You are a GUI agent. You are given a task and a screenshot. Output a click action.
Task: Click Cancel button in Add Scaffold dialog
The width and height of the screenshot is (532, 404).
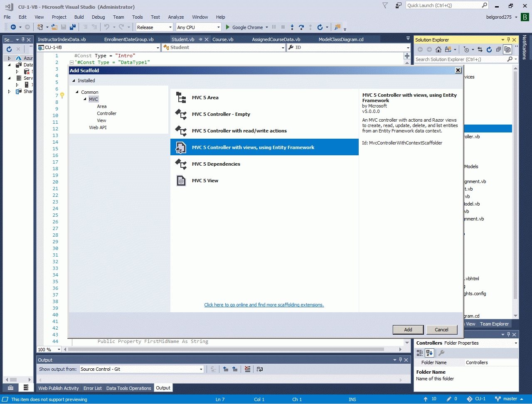(441, 330)
